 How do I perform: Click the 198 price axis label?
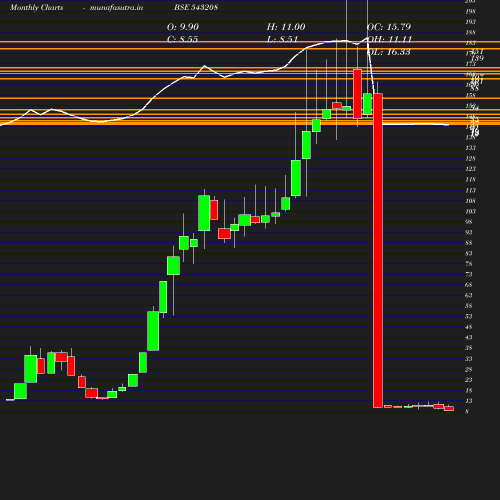[471, 11]
